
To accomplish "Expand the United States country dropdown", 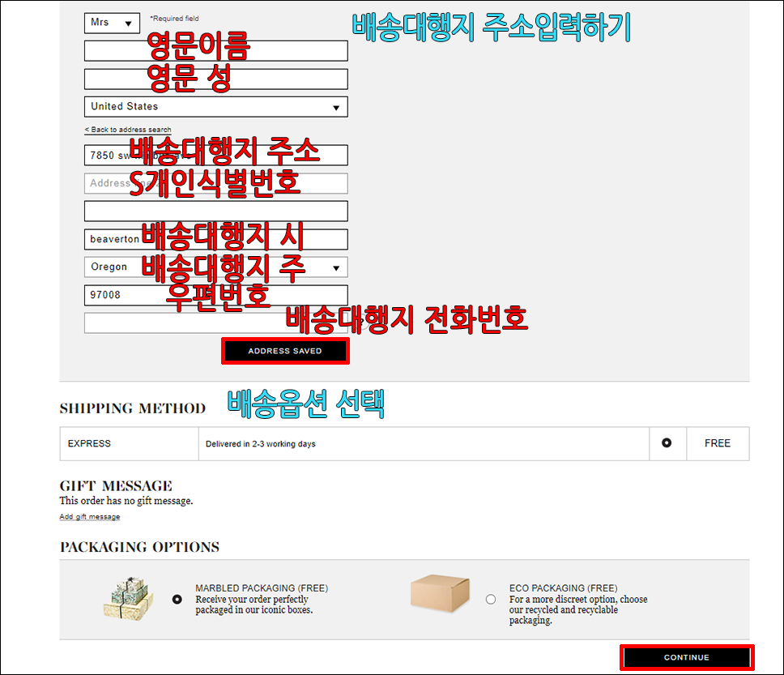I will pos(215,107).
